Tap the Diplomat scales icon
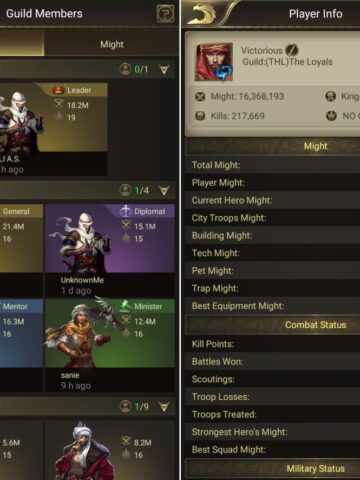360x480 pixels. coord(126,211)
